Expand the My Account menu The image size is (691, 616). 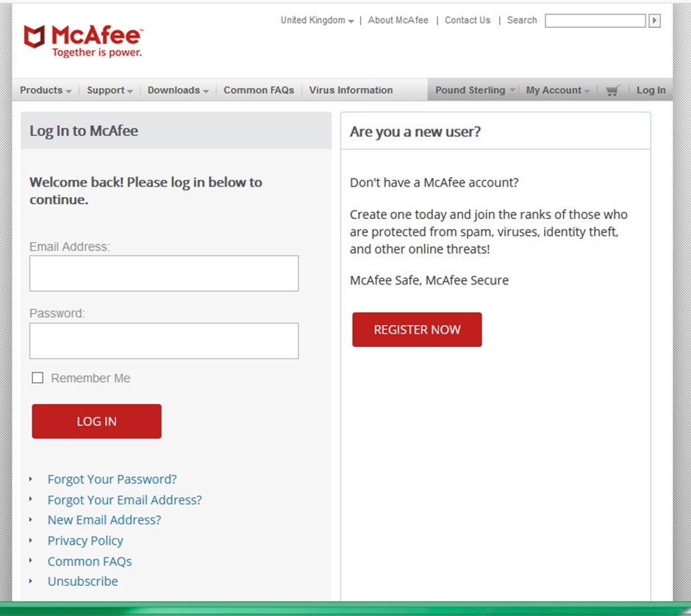557,90
